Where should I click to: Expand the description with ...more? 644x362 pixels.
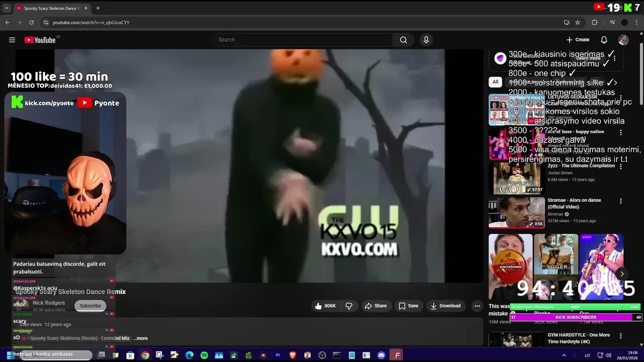tap(140, 338)
